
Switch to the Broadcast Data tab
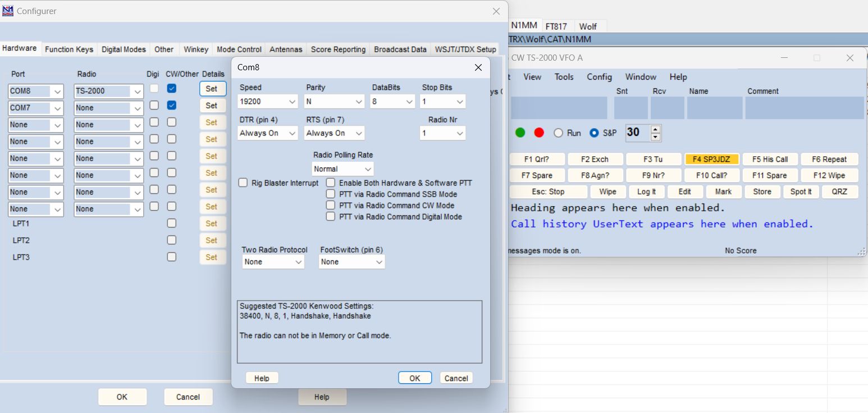click(x=400, y=49)
